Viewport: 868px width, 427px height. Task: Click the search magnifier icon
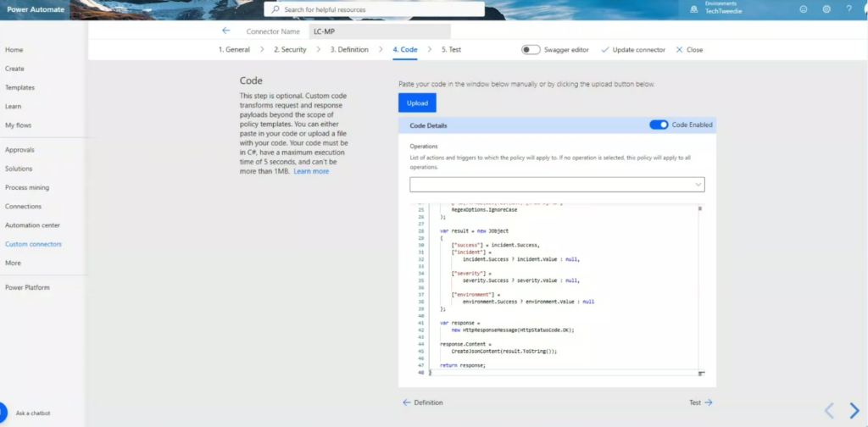click(275, 9)
